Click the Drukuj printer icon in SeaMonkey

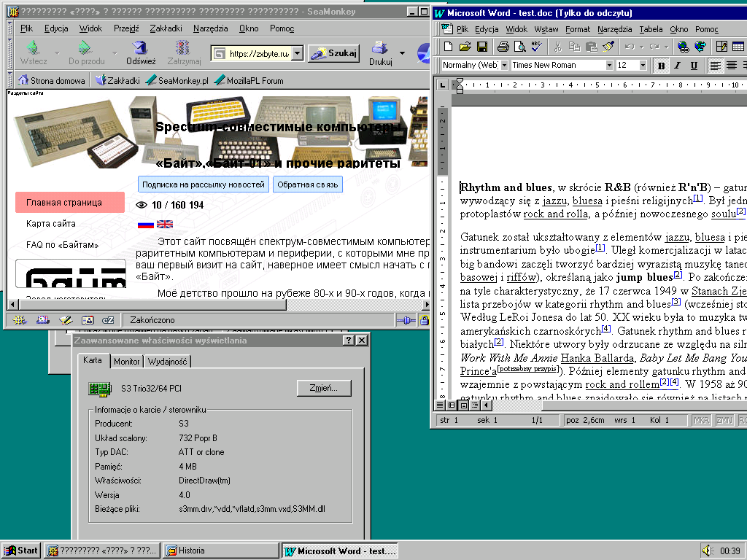(380, 52)
